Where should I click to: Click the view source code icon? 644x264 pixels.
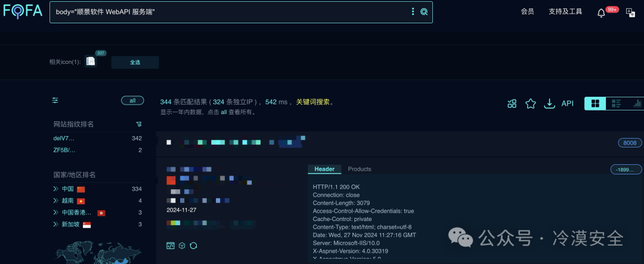point(171,245)
